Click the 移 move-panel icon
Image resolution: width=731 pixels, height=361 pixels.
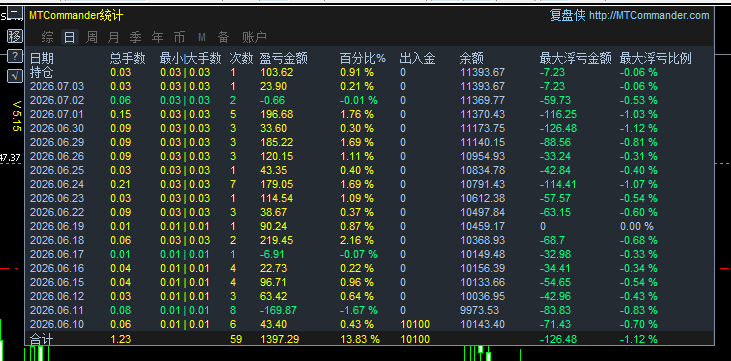tap(15, 35)
